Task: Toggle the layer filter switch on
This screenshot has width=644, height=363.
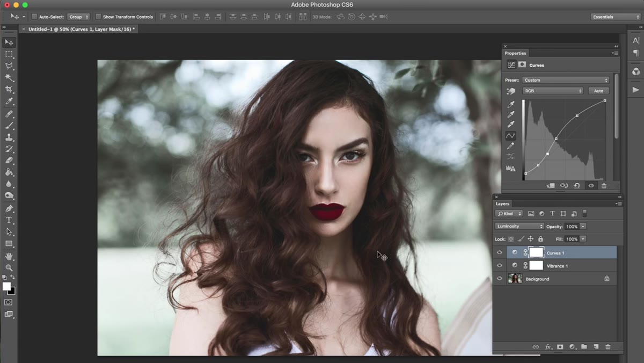Action: [x=585, y=213]
